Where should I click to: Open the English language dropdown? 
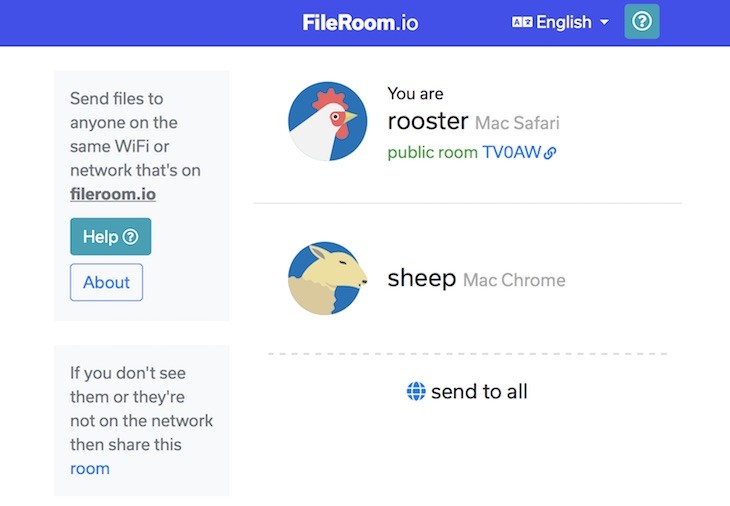(x=560, y=22)
